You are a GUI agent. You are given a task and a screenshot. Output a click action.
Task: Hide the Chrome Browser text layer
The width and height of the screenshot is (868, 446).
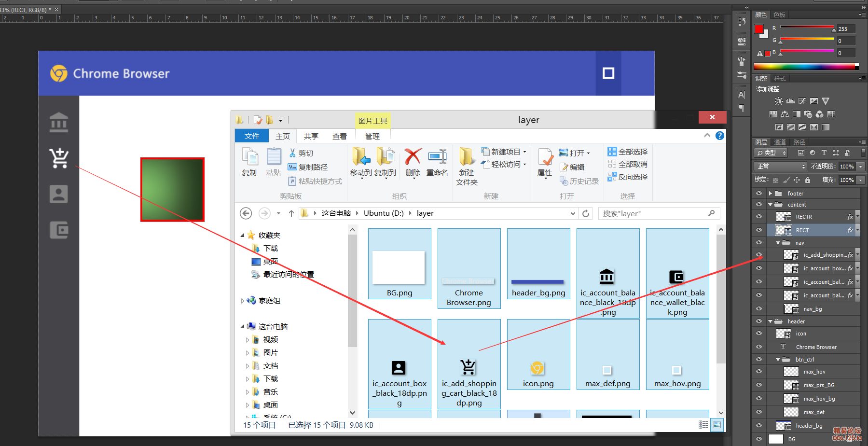[759, 347]
